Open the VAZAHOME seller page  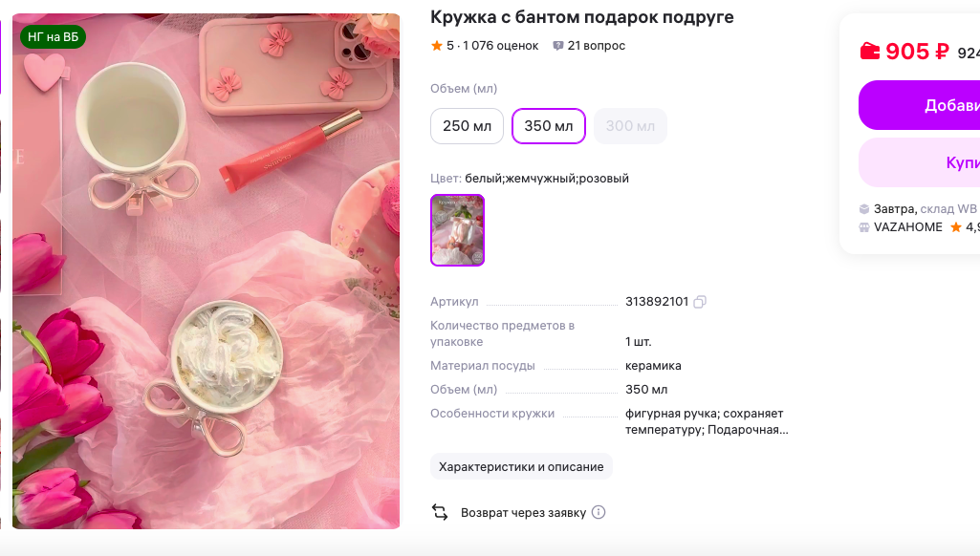[x=907, y=227]
